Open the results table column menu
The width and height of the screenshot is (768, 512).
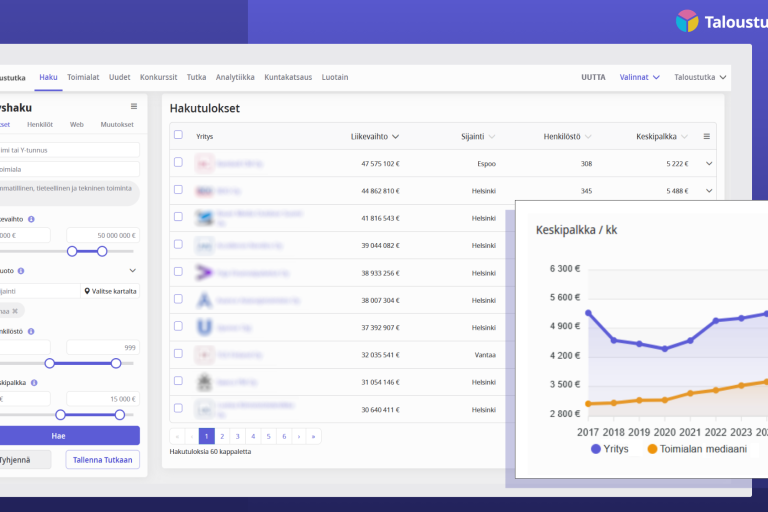tap(706, 136)
